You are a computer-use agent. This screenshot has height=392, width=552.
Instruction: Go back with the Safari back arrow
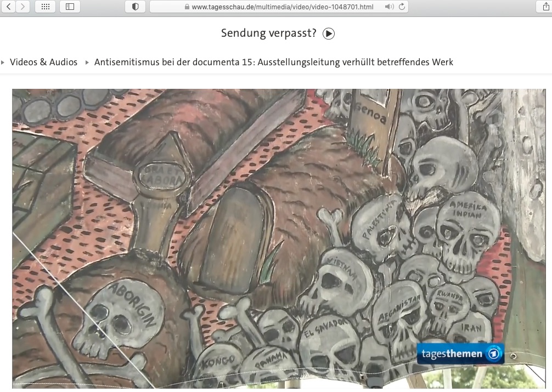9,7
